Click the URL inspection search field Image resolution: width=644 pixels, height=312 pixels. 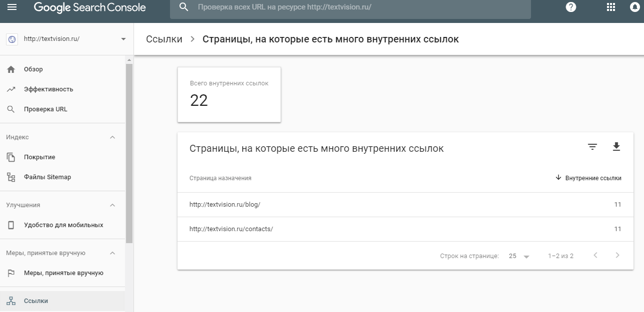[350, 7]
